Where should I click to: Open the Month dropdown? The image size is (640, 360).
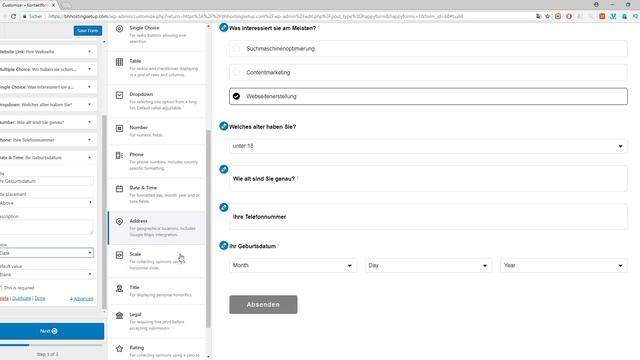tap(293, 265)
